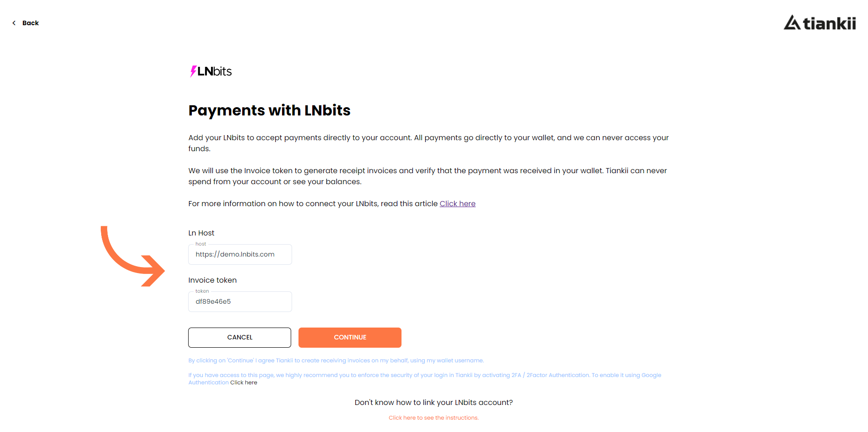
Task: Click the pink lightning bolt icon
Action: (x=193, y=71)
